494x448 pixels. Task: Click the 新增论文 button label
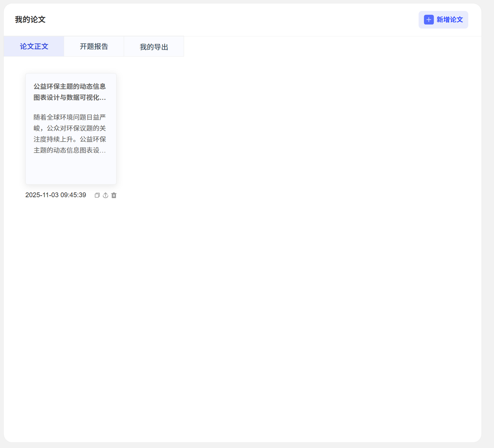(x=450, y=19)
